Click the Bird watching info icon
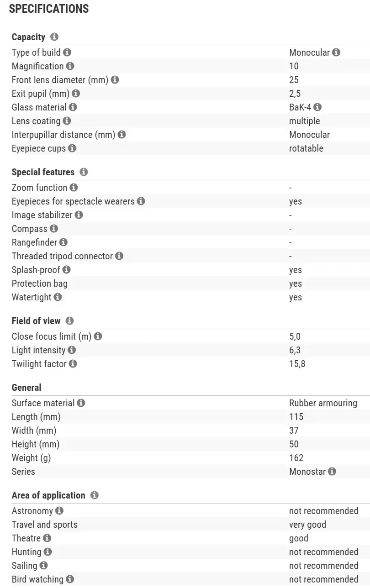The width and height of the screenshot is (370, 588). coord(70,579)
